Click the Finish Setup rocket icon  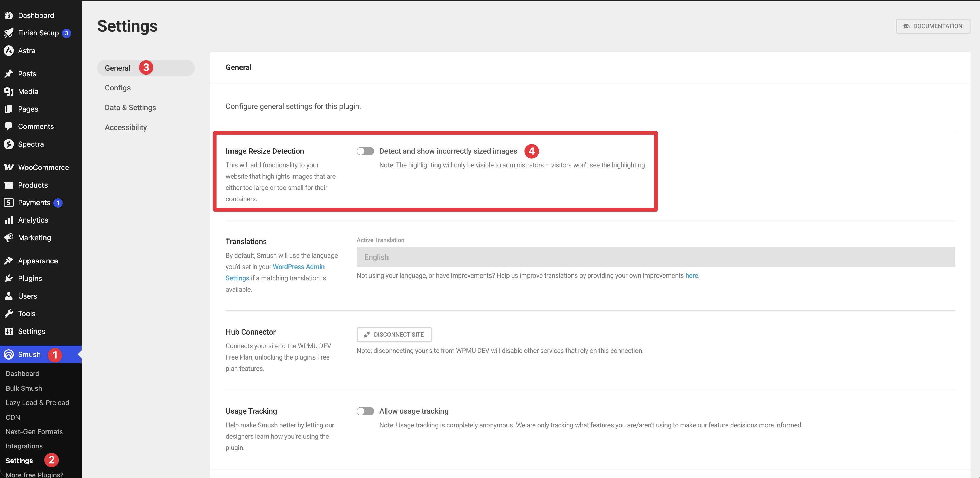(8, 33)
